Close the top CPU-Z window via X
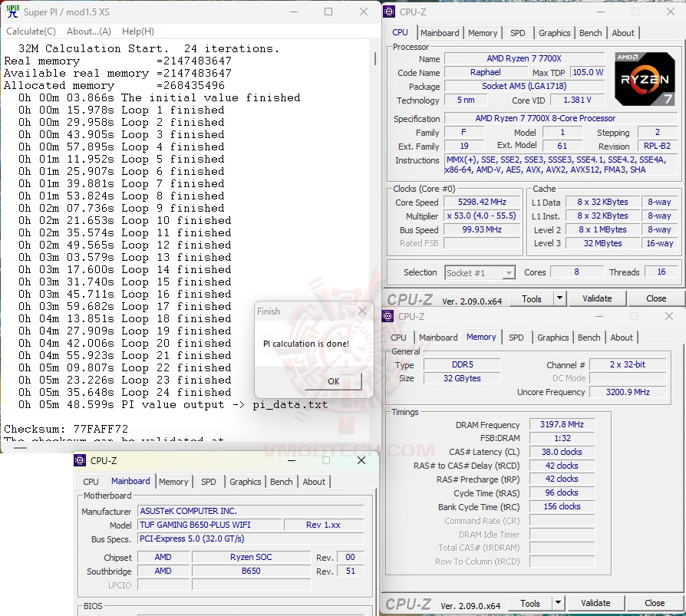686x616 pixels. click(670, 12)
